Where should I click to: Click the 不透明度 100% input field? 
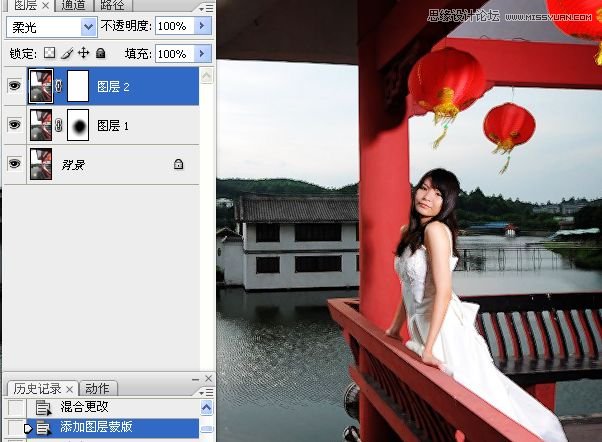coord(174,26)
